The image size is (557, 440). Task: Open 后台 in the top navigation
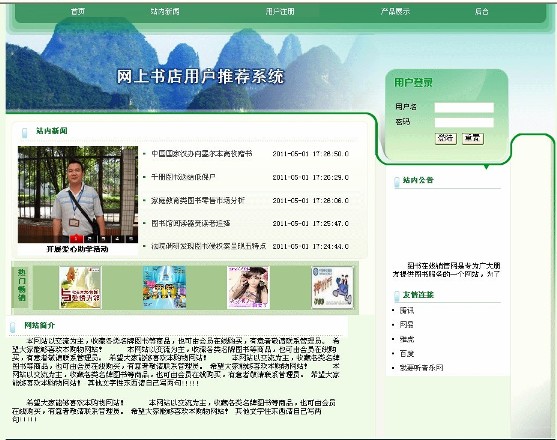(x=482, y=11)
